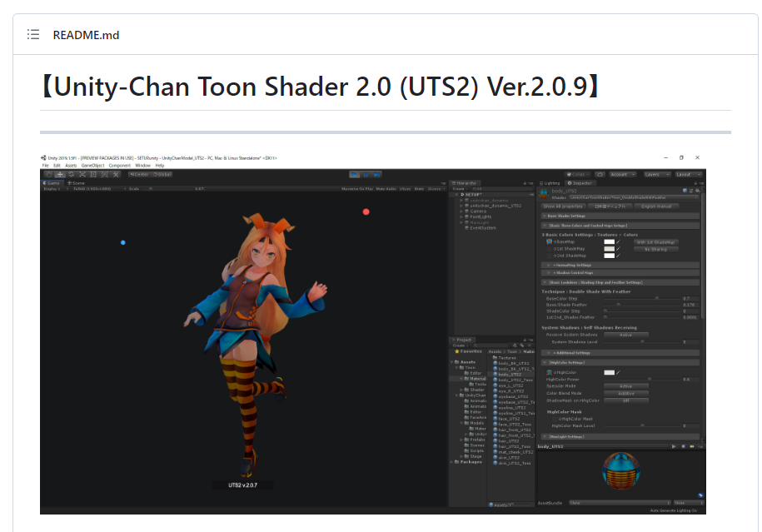Switch to the Lighting tab

pyautogui.click(x=550, y=183)
